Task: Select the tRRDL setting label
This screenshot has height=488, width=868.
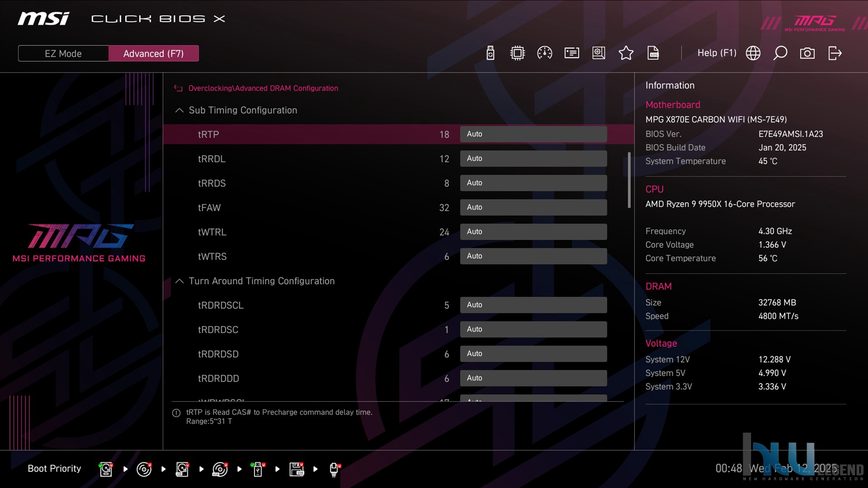Action: click(211, 159)
